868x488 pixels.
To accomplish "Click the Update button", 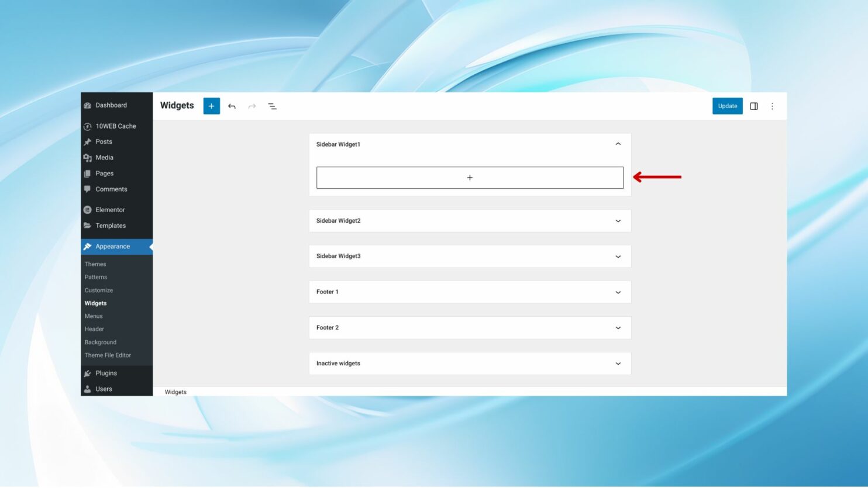I will pos(727,106).
